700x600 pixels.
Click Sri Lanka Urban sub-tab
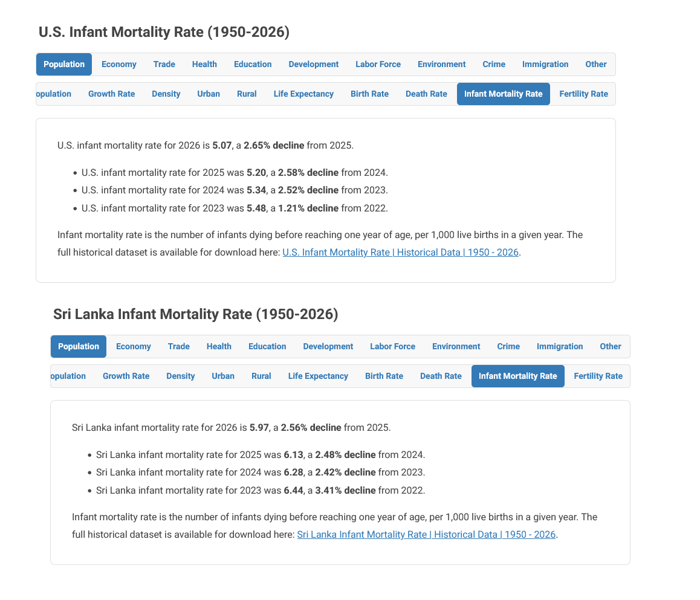point(223,376)
